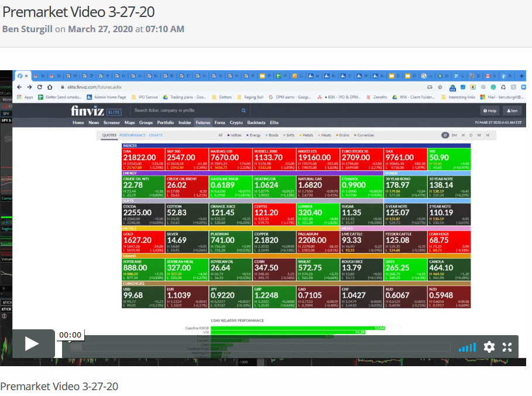Open the Gold 1627.20 tile
The height and width of the screenshot is (396, 532).
tap(143, 242)
